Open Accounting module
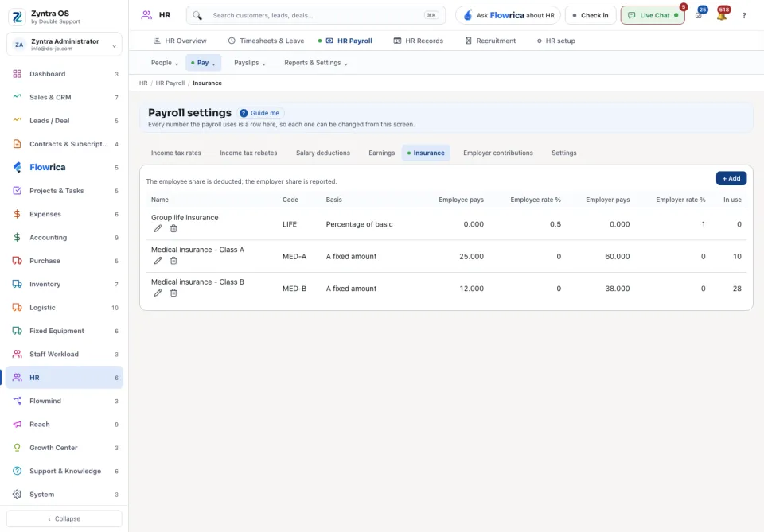 [64, 238]
